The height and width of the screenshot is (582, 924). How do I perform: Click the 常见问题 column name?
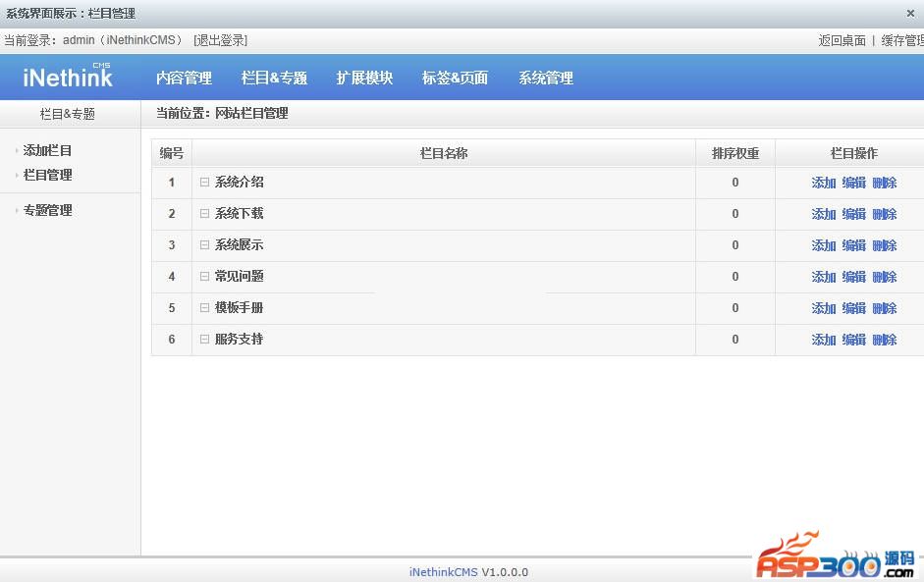pos(239,276)
